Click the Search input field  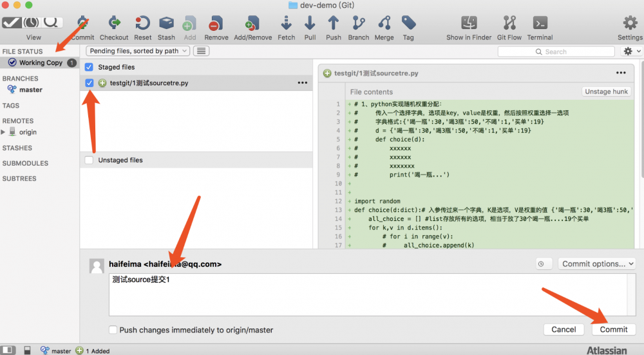(x=556, y=52)
